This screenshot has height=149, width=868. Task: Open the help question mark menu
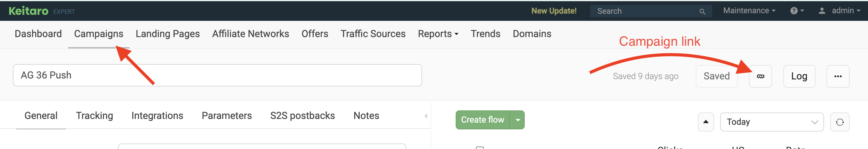point(797,11)
